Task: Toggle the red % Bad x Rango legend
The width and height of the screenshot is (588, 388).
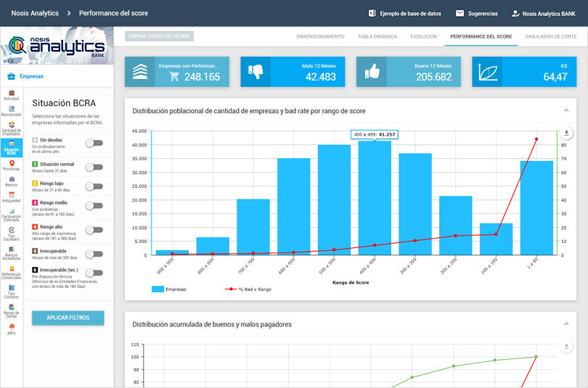Action: (248, 289)
